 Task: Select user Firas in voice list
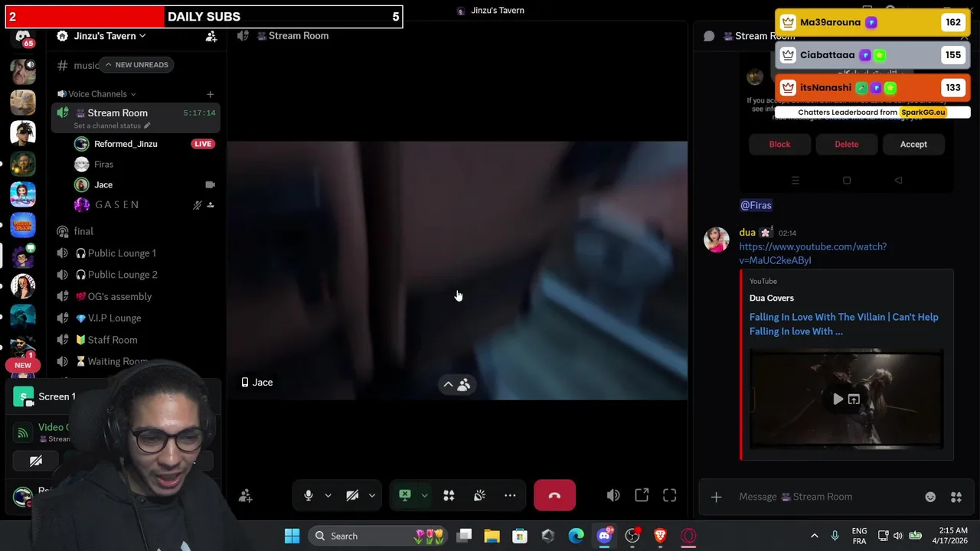coord(103,165)
